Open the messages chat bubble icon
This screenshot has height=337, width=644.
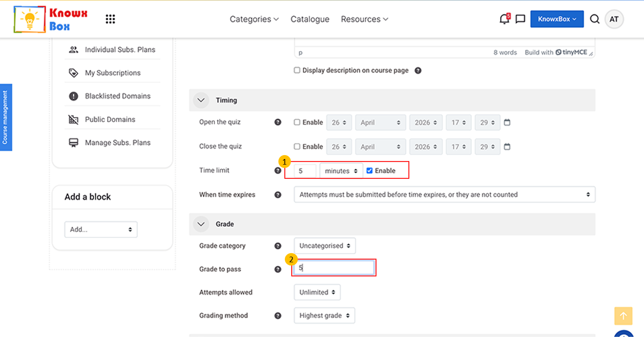520,19
